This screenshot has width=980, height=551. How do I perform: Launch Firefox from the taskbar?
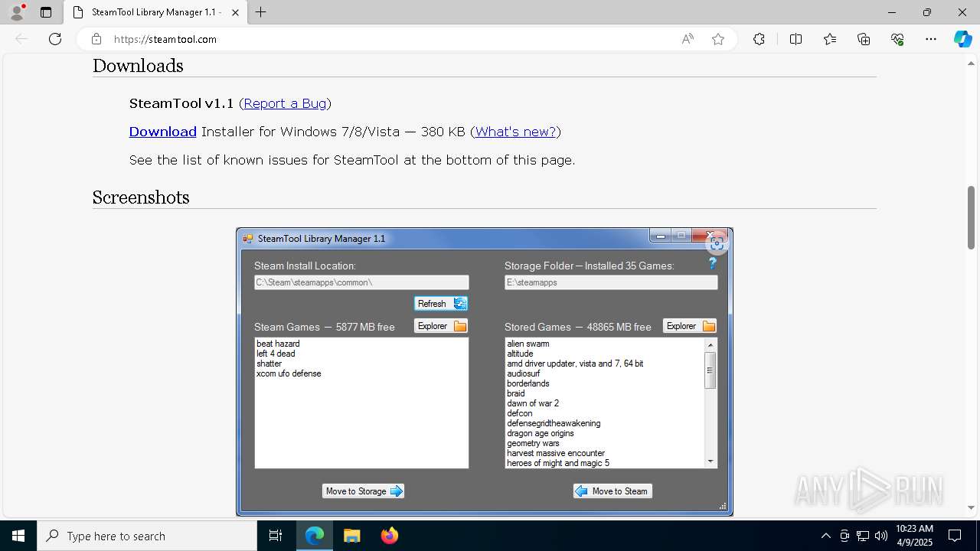(389, 536)
